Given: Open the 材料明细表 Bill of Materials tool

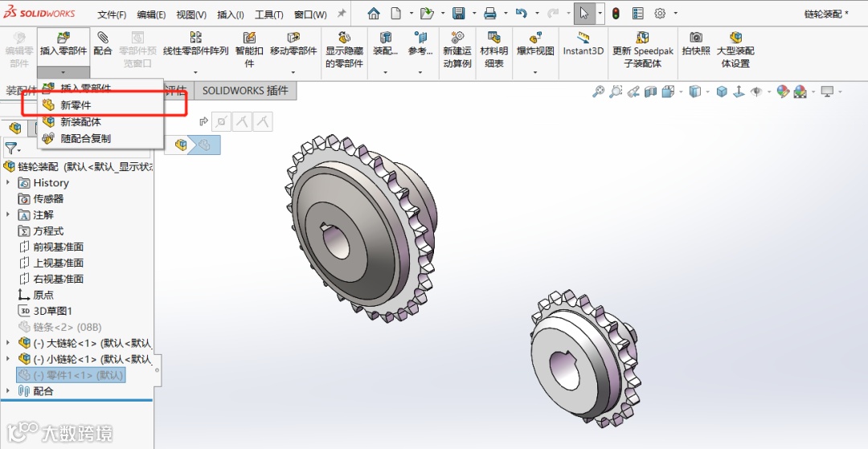Looking at the screenshot, I should pyautogui.click(x=493, y=49).
